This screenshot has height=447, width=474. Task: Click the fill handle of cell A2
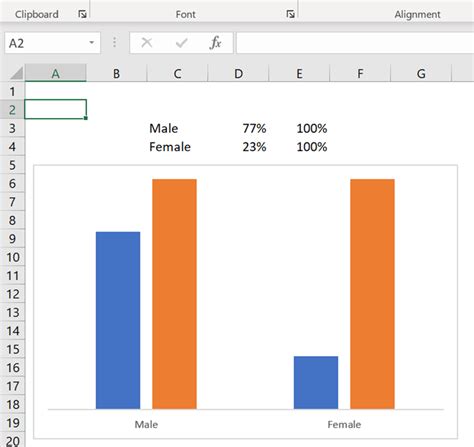point(86,118)
